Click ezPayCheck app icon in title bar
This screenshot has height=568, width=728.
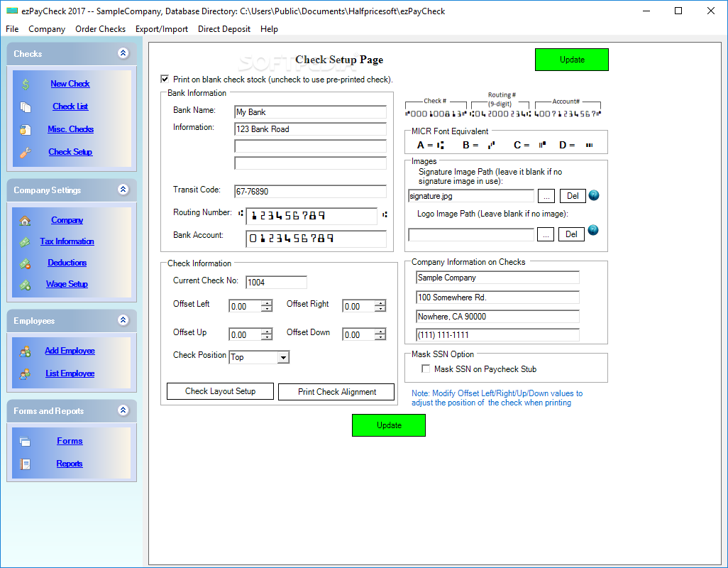click(12, 11)
